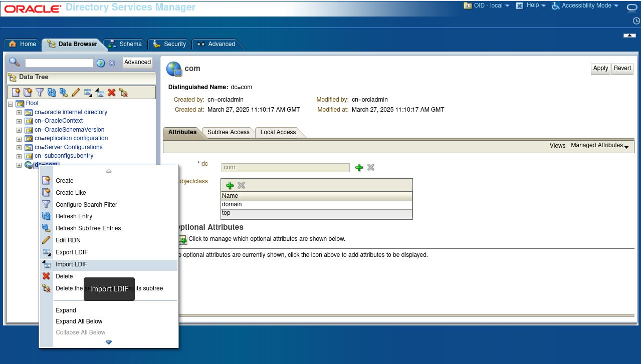Image resolution: width=641 pixels, height=364 pixels.
Task: Open the Managed Attributes views dropdown
Action: 599,146
